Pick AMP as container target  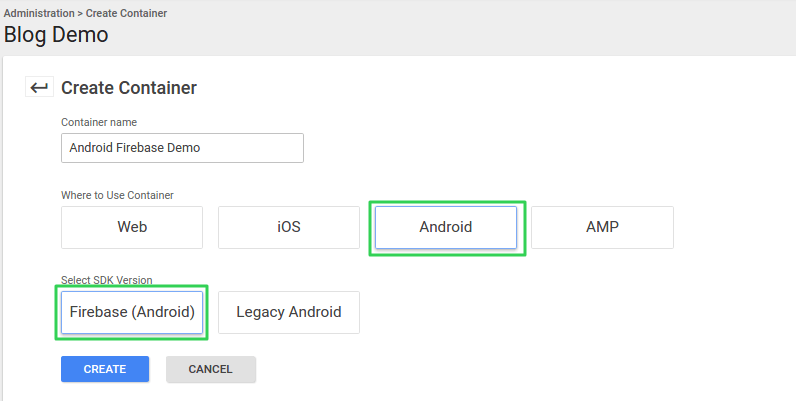pyautogui.click(x=603, y=227)
